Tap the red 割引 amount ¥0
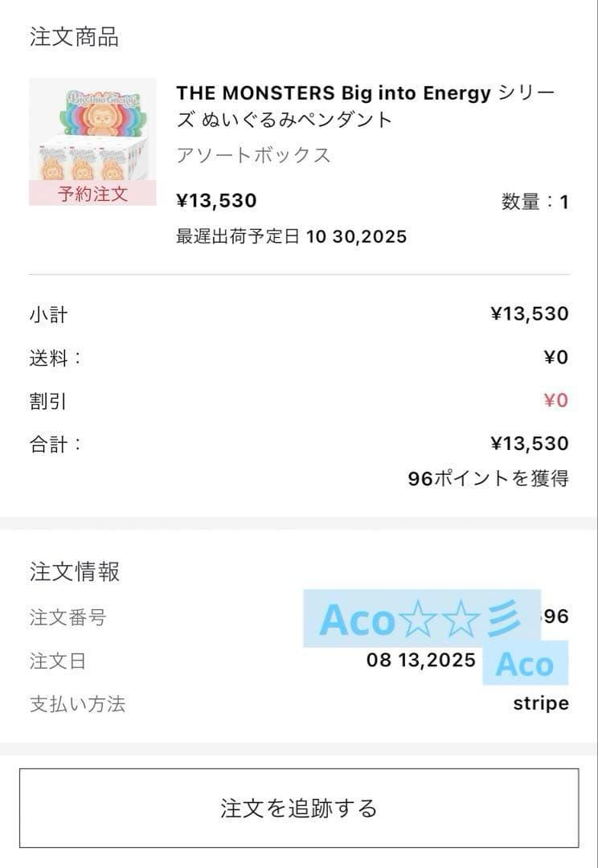The width and height of the screenshot is (598, 868). [555, 400]
